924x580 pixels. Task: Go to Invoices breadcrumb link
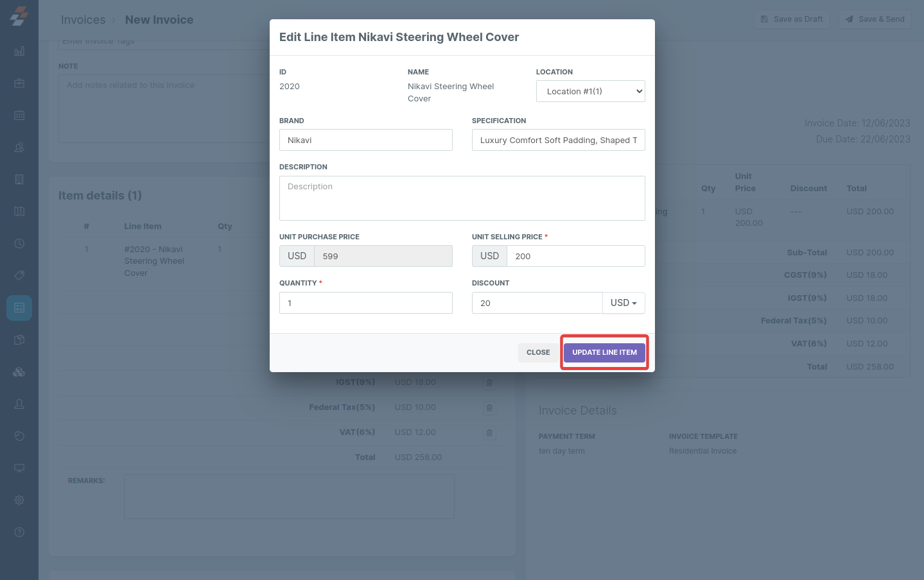[83, 20]
